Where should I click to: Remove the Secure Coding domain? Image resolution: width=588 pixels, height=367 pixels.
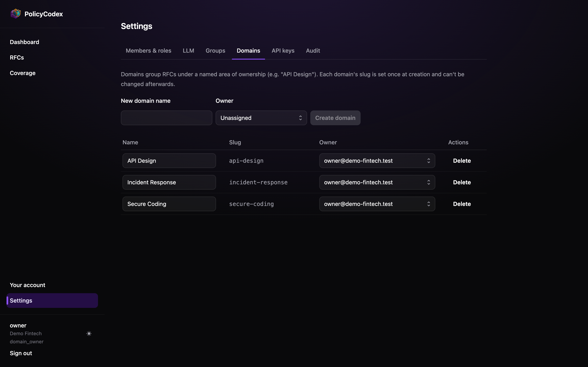pyautogui.click(x=462, y=204)
